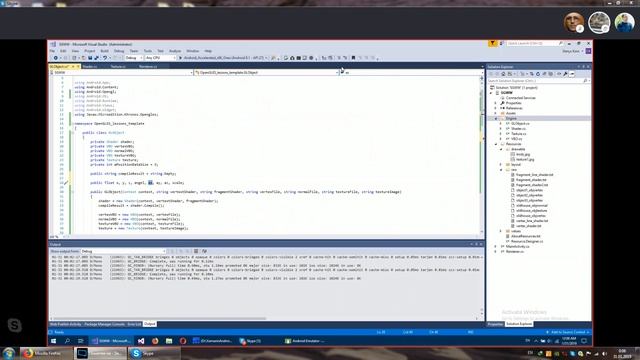Toggle Preview Selected Items in Solution Explorer
This screenshot has width=640, height=360.
coord(572,74)
